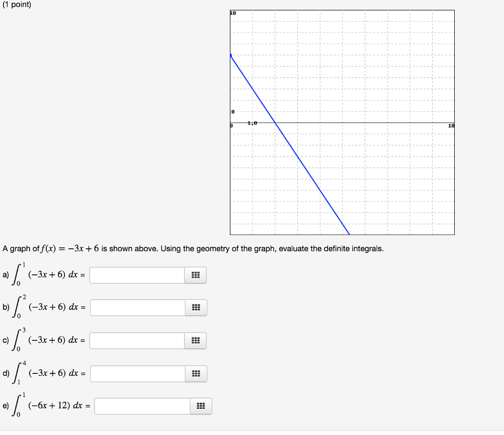Click the grid icon beside the top answer box
This screenshot has width=504, height=435.
click(x=195, y=275)
